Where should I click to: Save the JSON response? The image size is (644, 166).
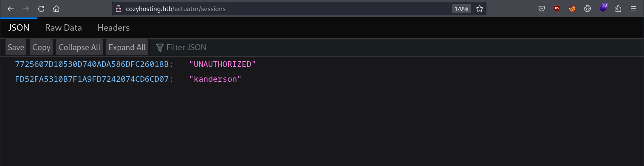[16, 47]
